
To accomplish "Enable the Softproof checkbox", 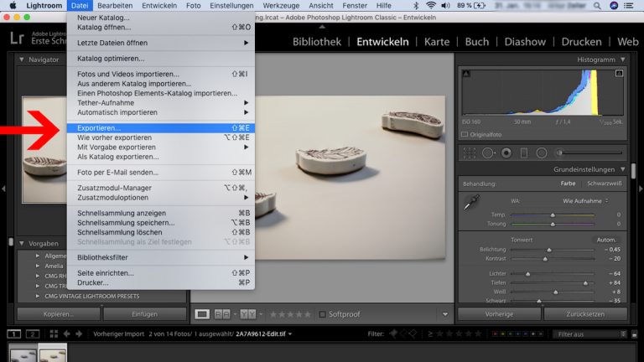I will [323, 314].
